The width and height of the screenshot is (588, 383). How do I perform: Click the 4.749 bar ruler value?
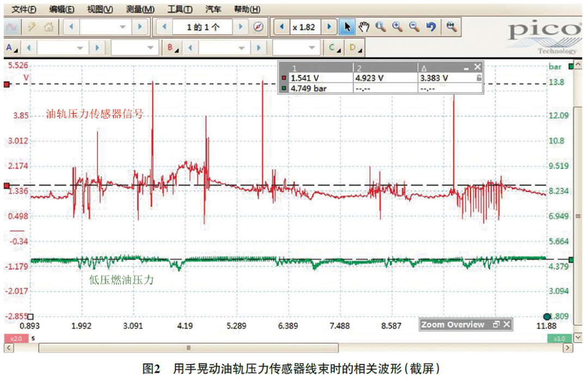pyautogui.click(x=308, y=89)
